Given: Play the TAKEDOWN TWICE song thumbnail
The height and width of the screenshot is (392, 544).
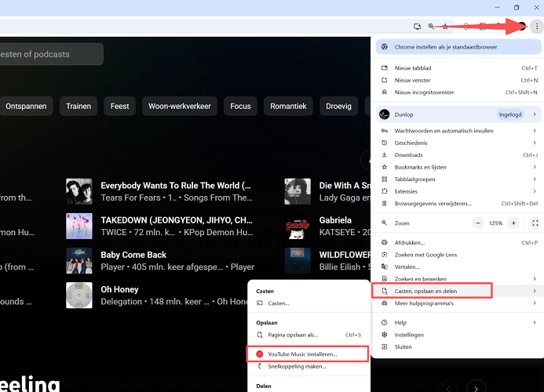Looking at the screenshot, I should point(79,226).
